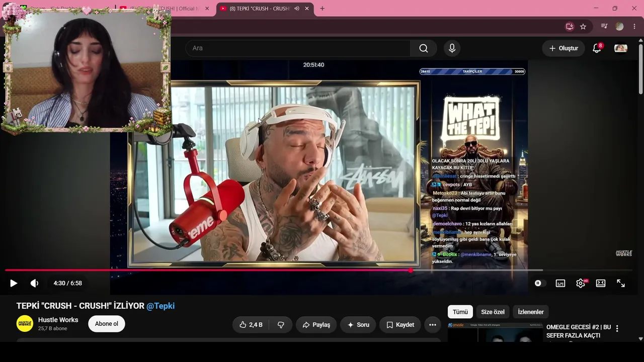Close the TEPKİ "CRUSH - CRUSH!" tab
Screen dimensions: 644x362
pyautogui.click(x=307, y=9)
